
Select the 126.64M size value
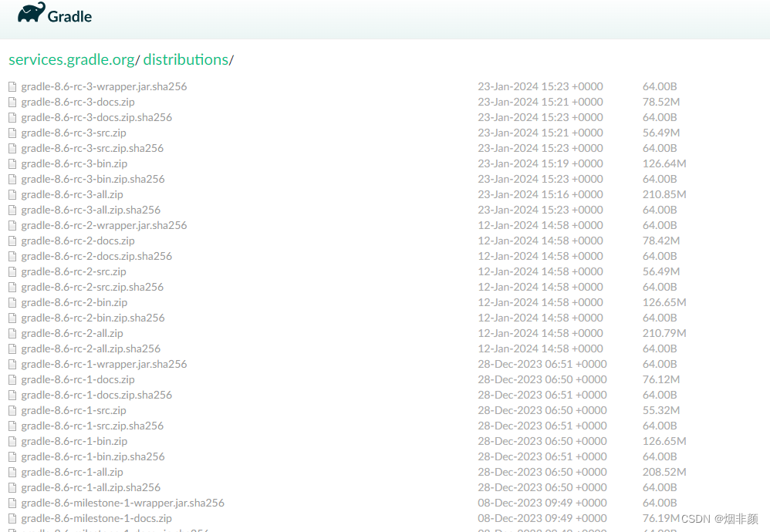tap(664, 163)
